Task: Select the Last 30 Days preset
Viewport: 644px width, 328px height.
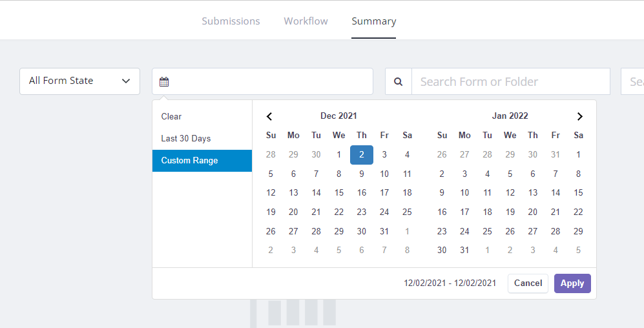Action: pyautogui.click(x=186, y=139)
